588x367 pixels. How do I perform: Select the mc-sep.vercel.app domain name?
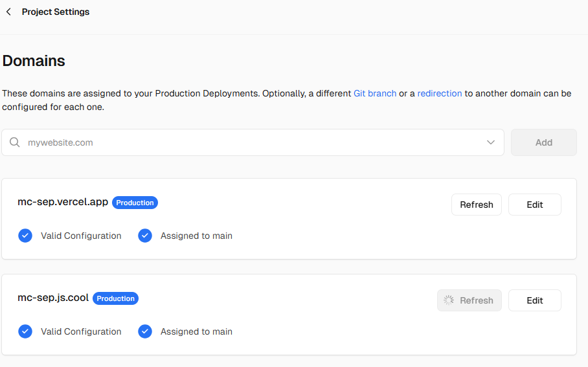pyautogui.click(x=63, y=202)
